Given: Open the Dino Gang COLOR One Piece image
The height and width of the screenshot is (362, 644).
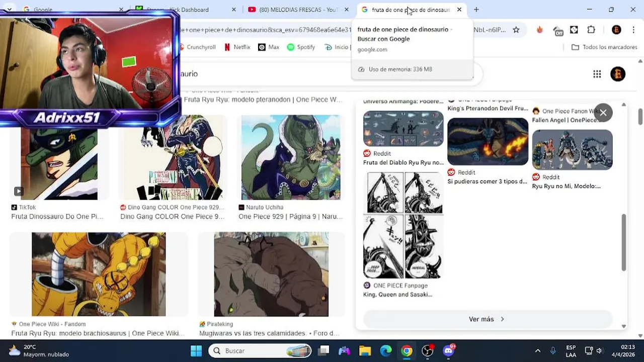Looking at the screenshot, I should (173, 157).
